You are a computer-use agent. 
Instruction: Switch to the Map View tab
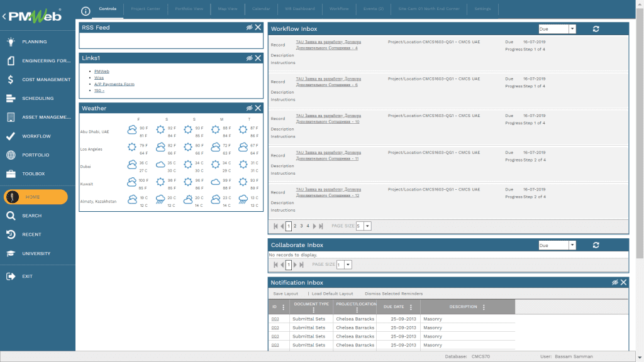pos(228,9)
